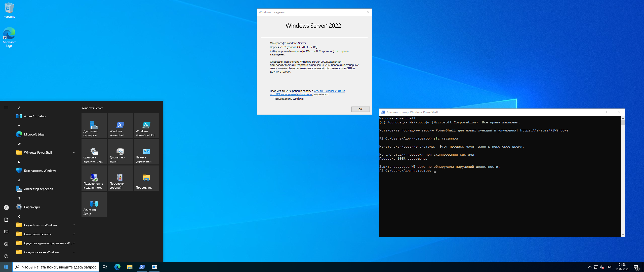Open the Средства администрирования tile

coord(94,152)
